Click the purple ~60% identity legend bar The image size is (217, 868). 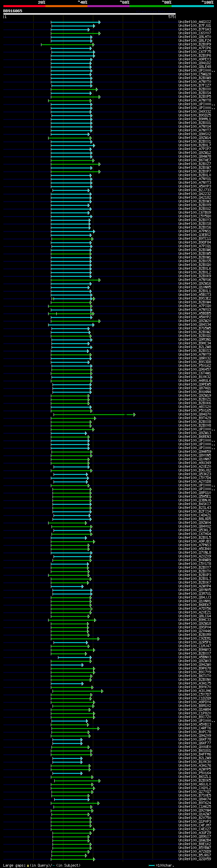(108, 6)
